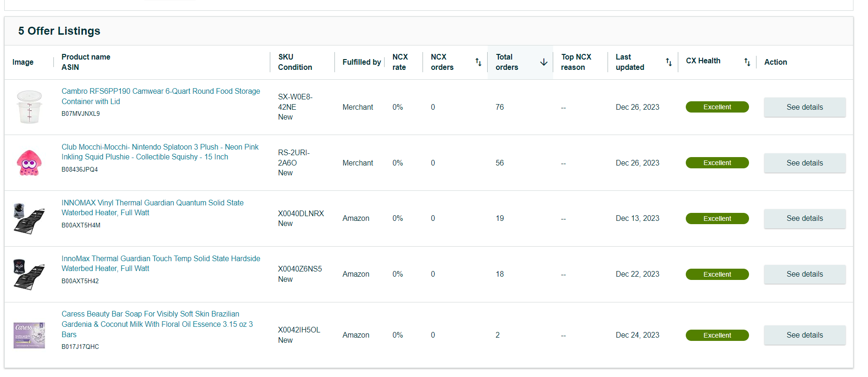Sort by Total orders descending arrow
The width and height of the screenshot is (868, 377).
click(x=544, y=62)
